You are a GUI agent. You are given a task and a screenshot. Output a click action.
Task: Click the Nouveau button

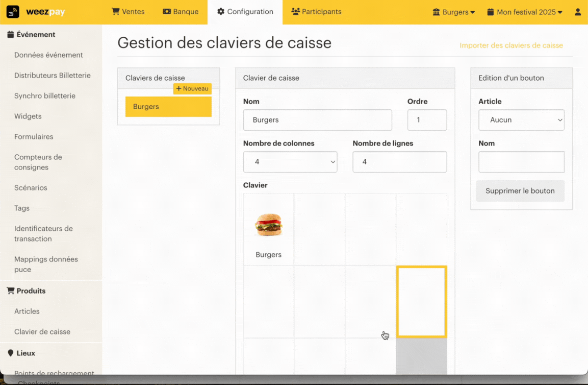pyautogui.click(x=192, y=89)
